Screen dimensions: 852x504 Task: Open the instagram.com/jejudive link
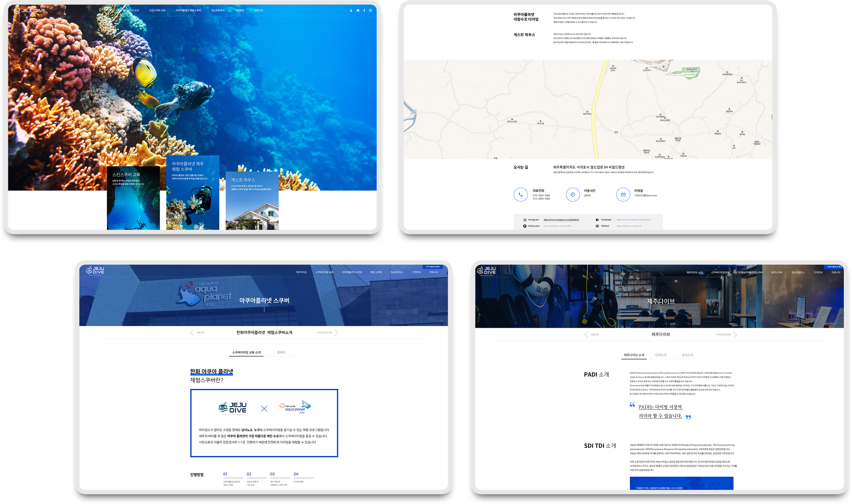tap(561, 220)
